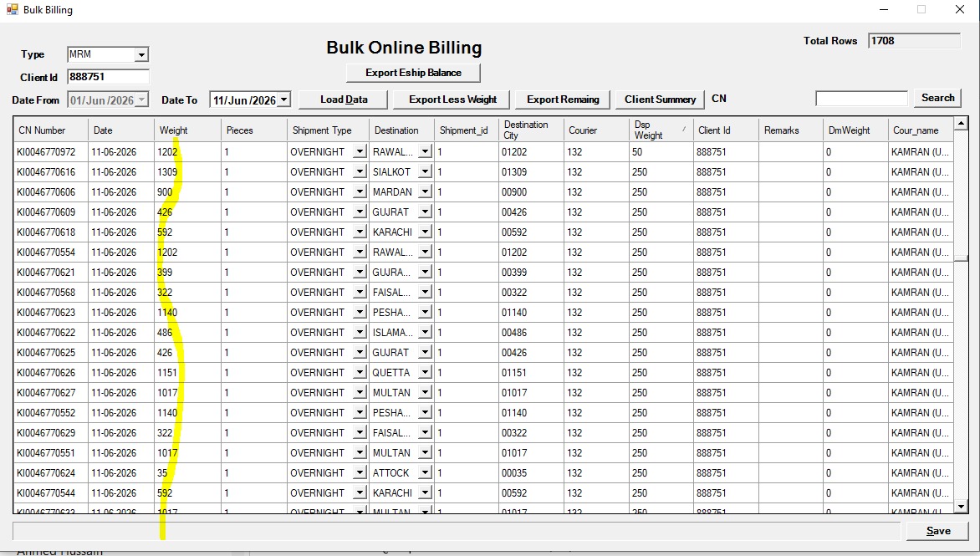Save the billing changes

pos(937,531)
